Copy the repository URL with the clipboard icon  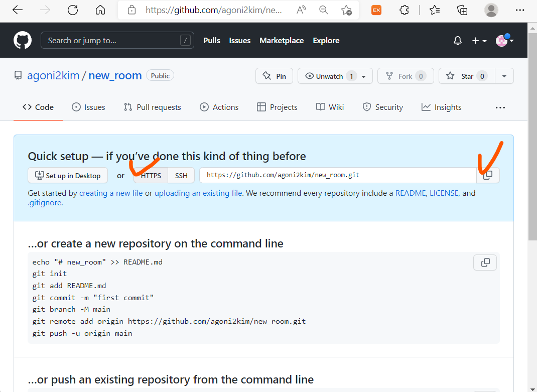click(x=488, y=175)
